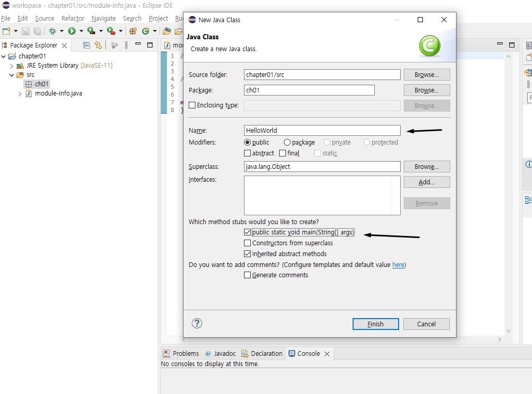The height and width of the screenshot is (394, 532).
Task: Open the Edit menu
Action: pos(23,18)
